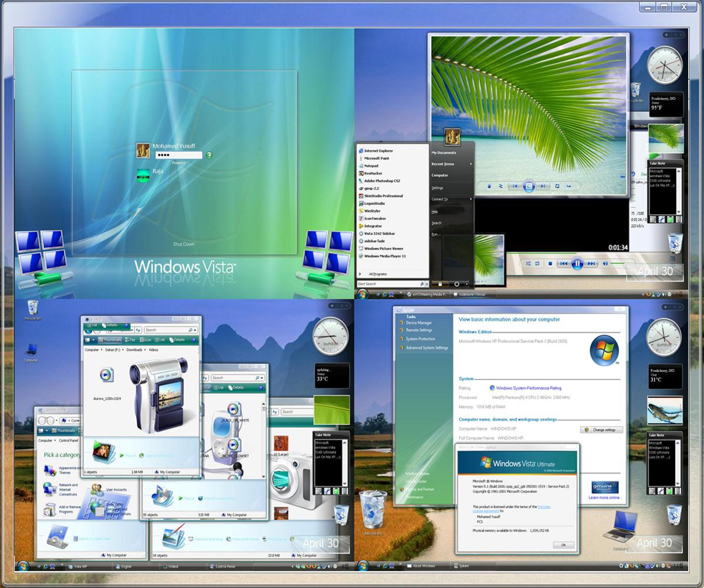Open Microsoft Paint from the Start menu

point(374,158)
